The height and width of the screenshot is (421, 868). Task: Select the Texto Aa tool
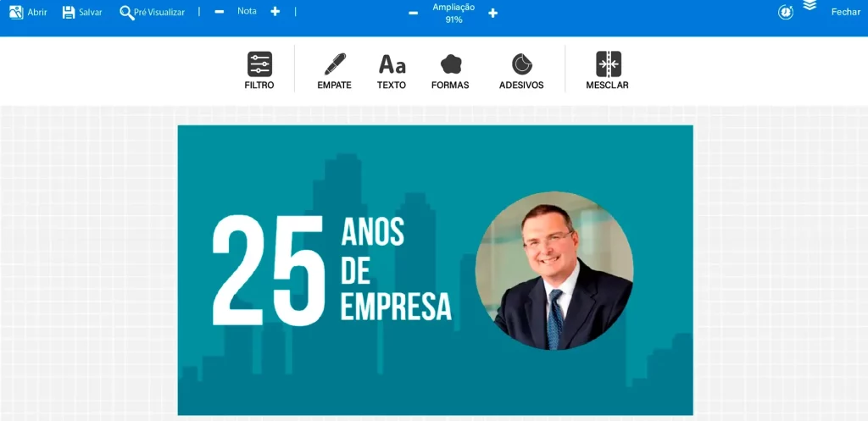[392, 70]
